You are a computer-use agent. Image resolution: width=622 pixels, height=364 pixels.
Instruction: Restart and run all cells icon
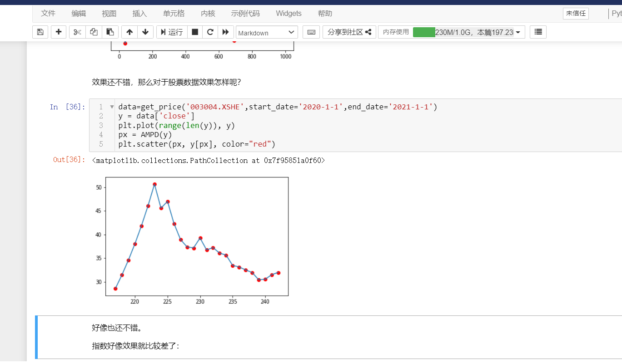click(x=225, y=32)
